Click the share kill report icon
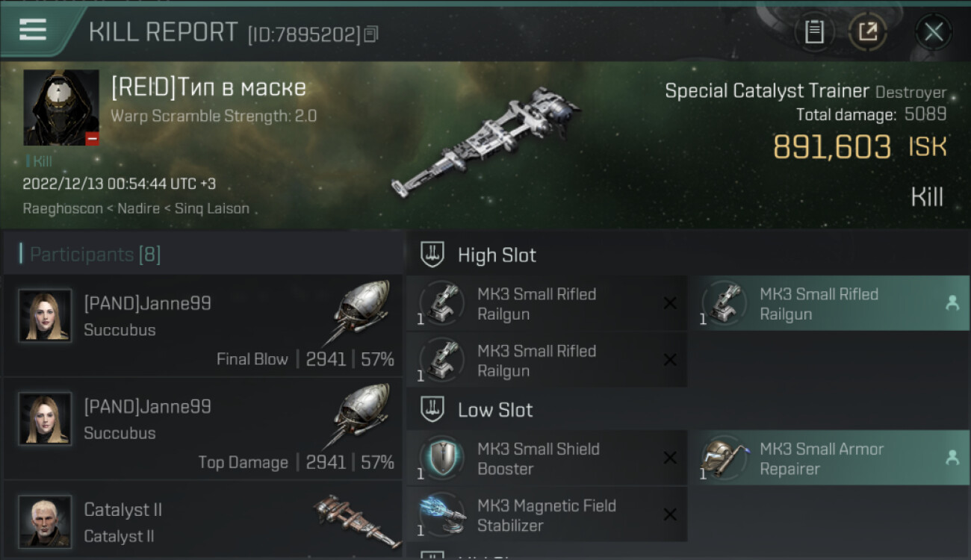The image size is (971, 560). pyautogui.click(x=867, y=32)
